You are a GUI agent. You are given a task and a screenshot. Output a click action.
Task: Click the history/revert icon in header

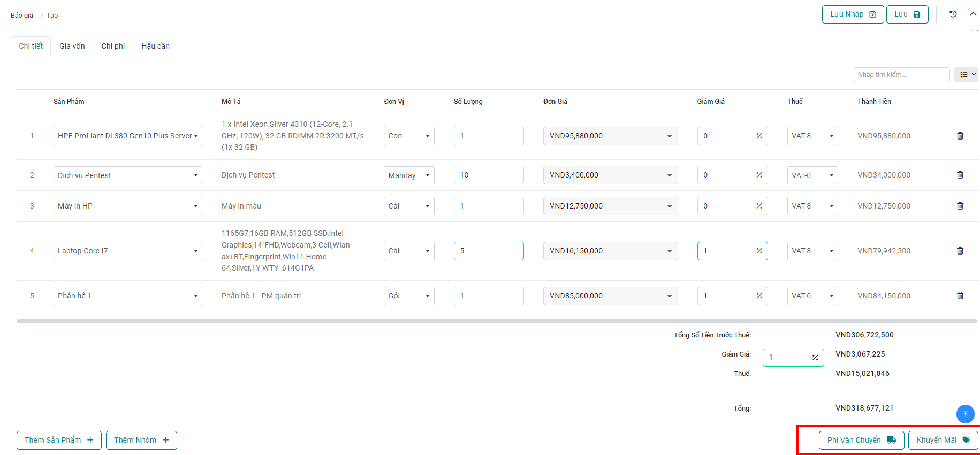(953, 14)
